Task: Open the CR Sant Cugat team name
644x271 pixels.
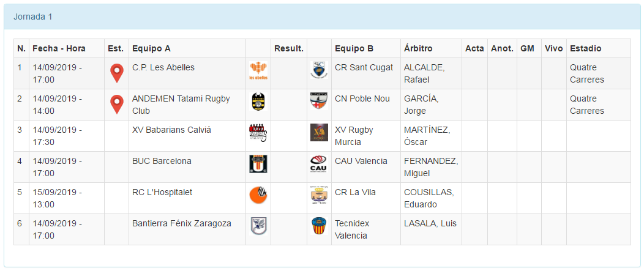Action: point(364,67)
